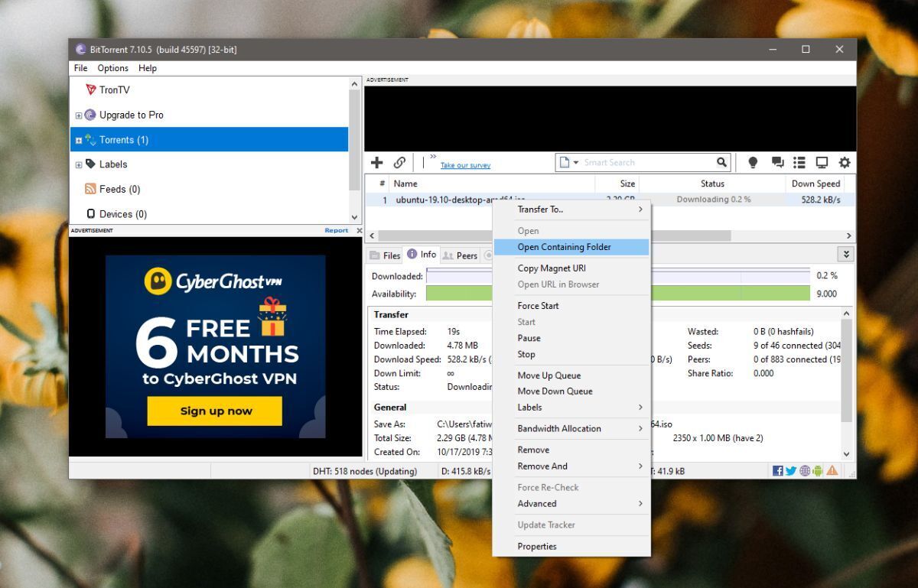Choose Properties in the context menu

click(x=571, y=546)
